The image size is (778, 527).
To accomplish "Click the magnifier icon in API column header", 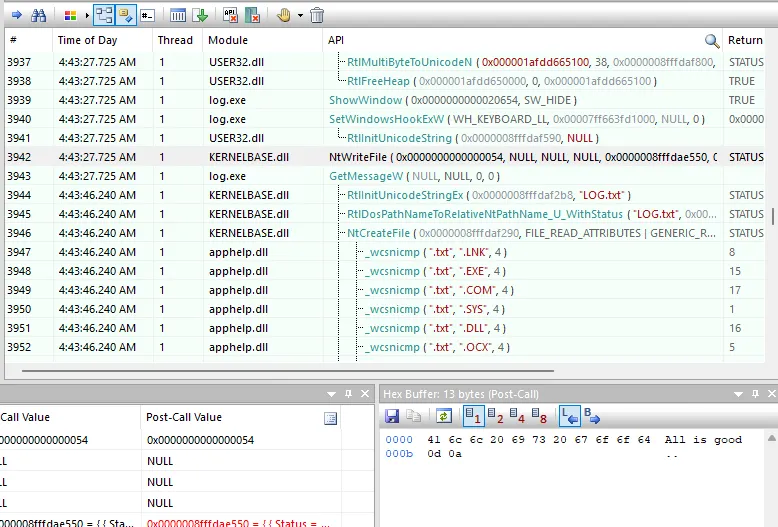I will 712,41.
